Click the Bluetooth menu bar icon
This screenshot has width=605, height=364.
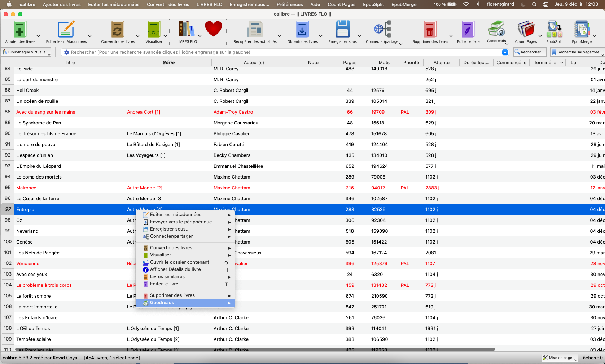pyautogui.click(x=478, y=4)
